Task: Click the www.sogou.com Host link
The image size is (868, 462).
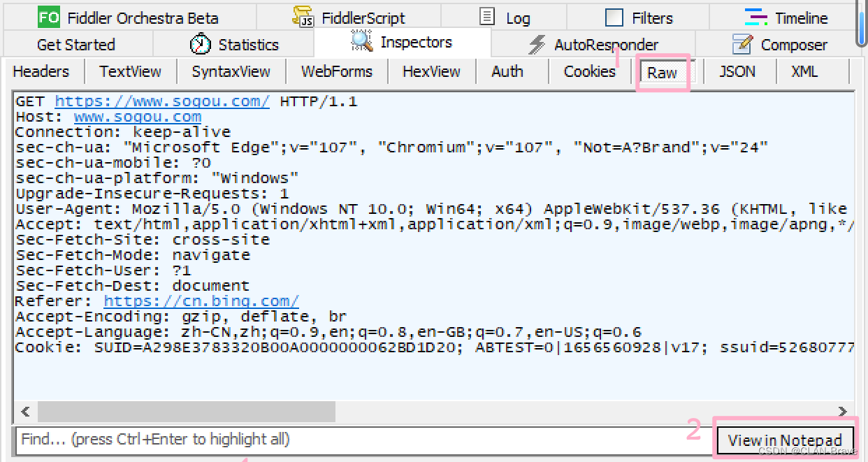Action: pyautogui.click(x=138, y=117)
